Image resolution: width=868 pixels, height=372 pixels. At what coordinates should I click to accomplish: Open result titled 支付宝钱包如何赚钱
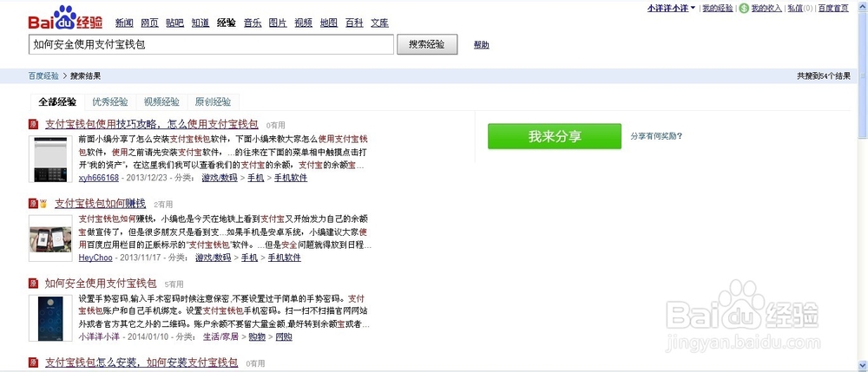point(100,204)
